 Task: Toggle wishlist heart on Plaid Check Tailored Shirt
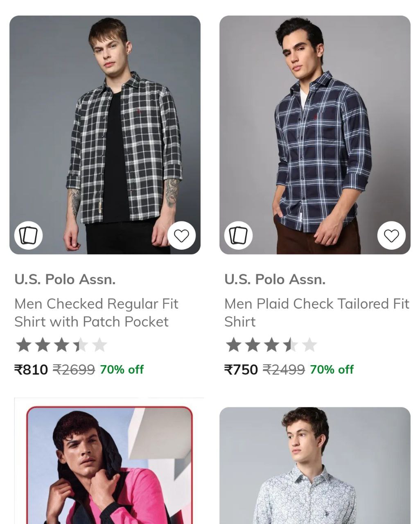[x=391, y=235]
